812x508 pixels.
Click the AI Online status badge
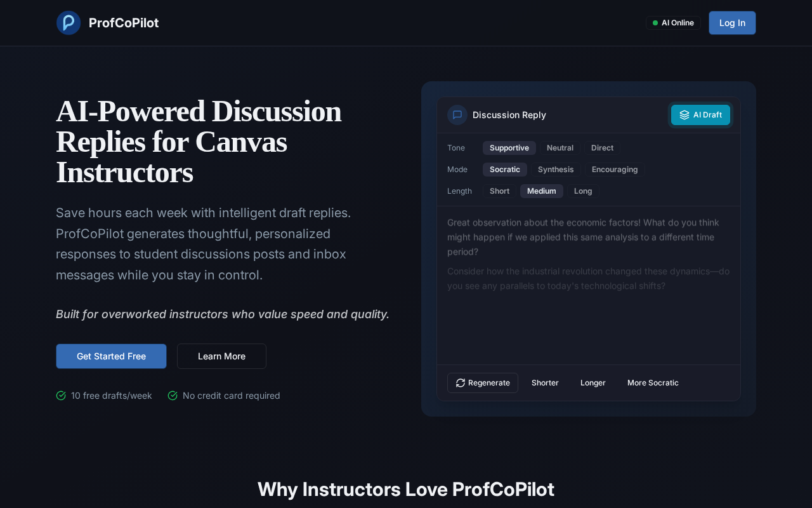(673, 23)
